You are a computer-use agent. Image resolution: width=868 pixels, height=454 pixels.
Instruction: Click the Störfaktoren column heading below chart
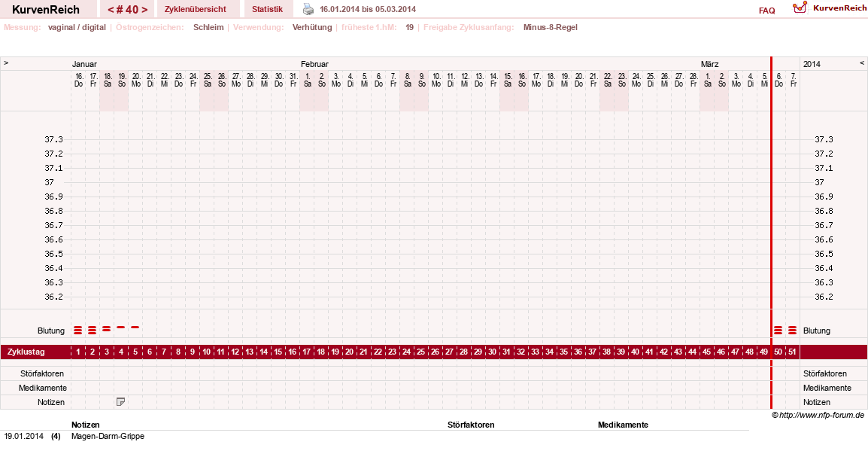471,425
